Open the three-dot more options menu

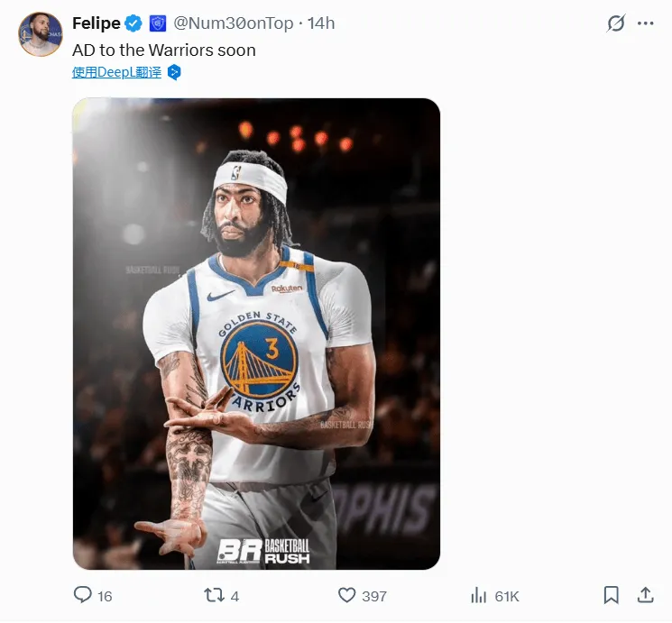[645, 23]
